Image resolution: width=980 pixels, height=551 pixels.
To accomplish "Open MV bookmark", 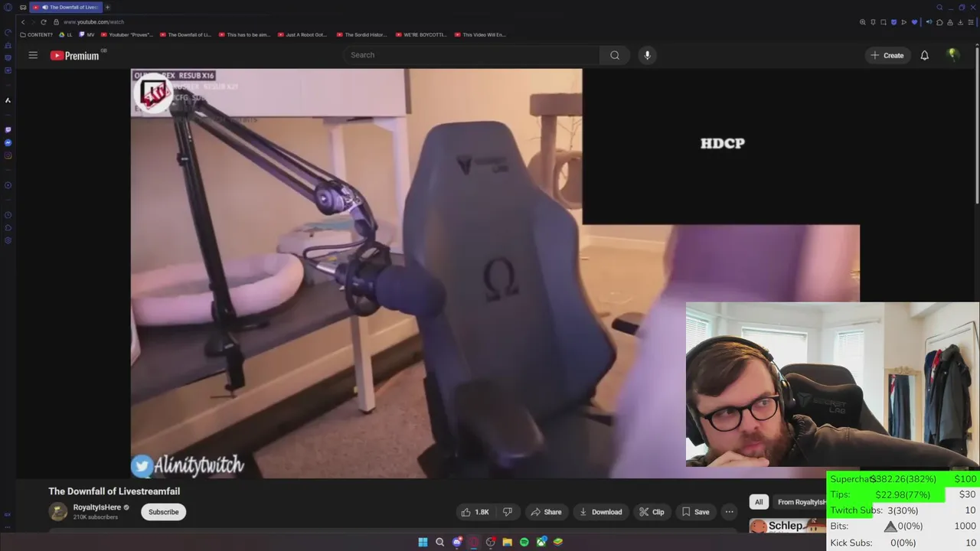I will coord(87,34).
